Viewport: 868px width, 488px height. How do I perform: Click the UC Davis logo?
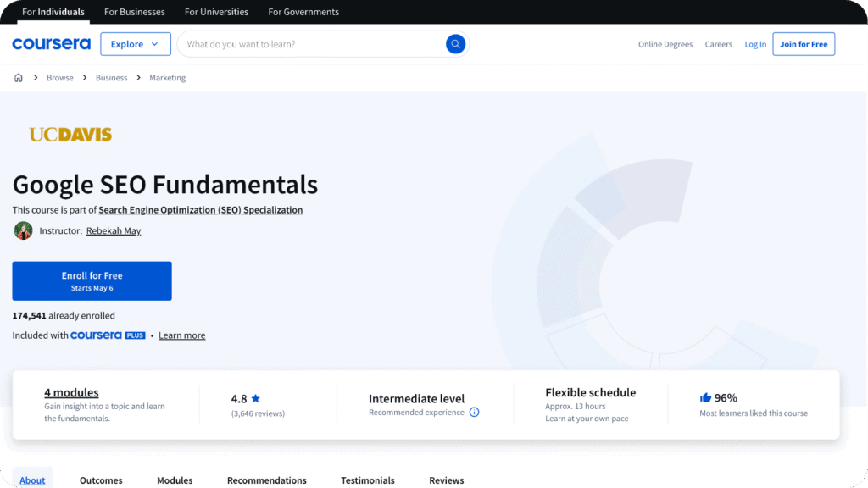pyautogui.click(x=70, y=135)
